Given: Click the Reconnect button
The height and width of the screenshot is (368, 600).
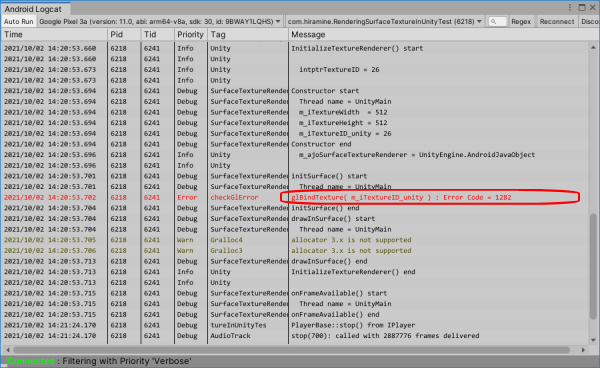Looking at the screenshot, I should click(557, 21).
